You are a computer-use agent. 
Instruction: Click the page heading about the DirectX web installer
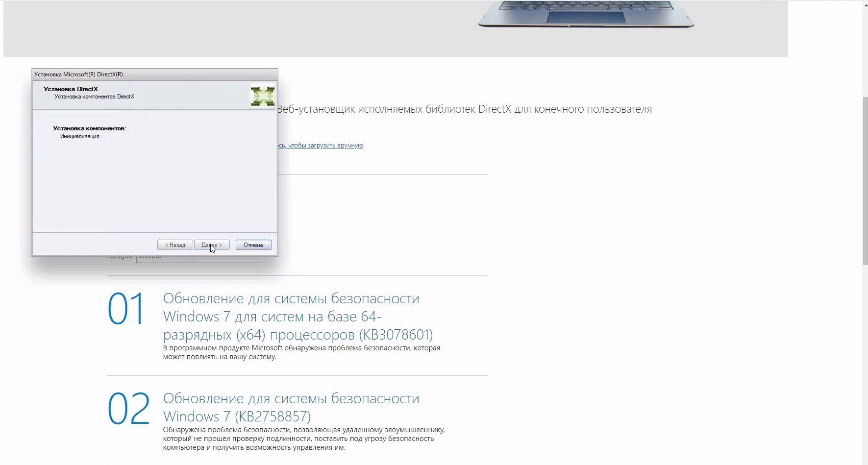[x=465, y=109]
